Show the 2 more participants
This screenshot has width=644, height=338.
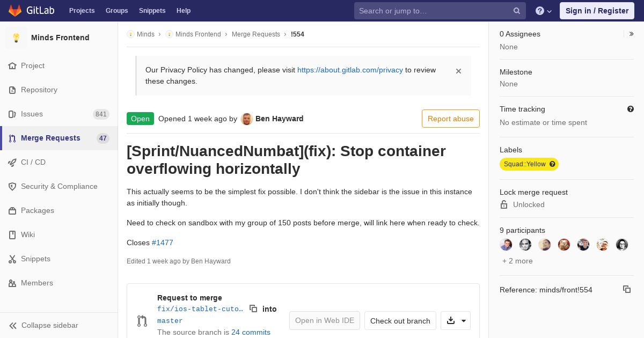(x=517, y=261)
